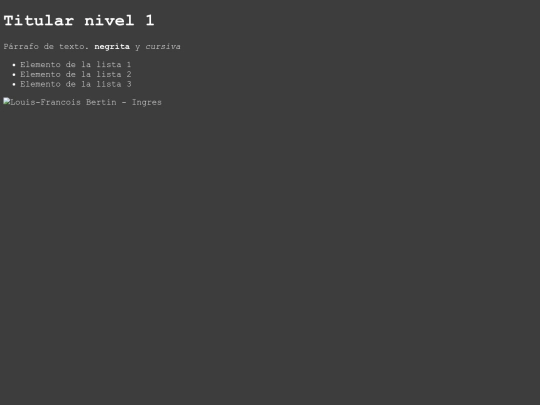Image resolution: width=540 pixels, height=405 pixels.
Task: Click the bold word negrita
Action: pyautogui.click(x=112, y=46)
